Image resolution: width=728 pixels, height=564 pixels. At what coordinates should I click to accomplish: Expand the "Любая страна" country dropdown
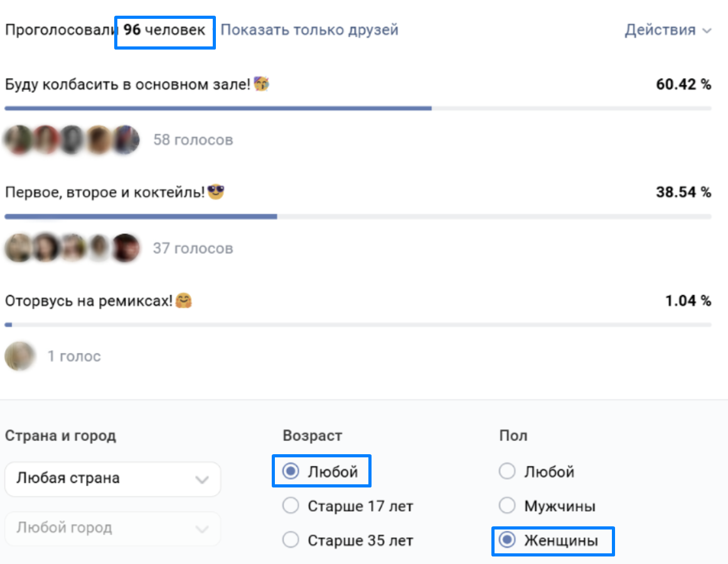click(112, 479)
